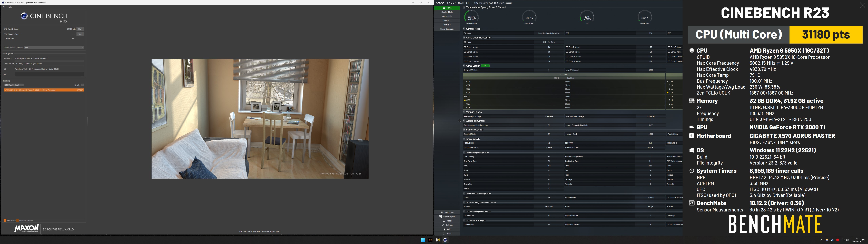Click the dot marker on core C 05

click(465, 96)
